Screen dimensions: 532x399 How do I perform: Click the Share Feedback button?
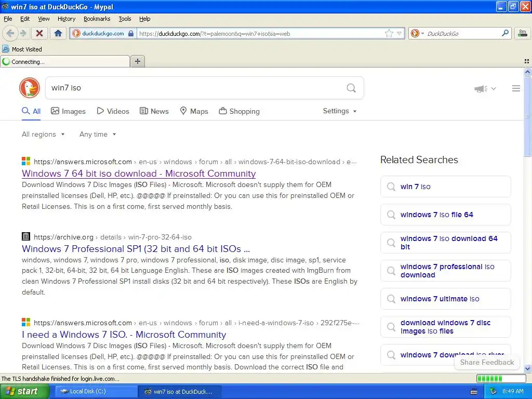point(487,362)
